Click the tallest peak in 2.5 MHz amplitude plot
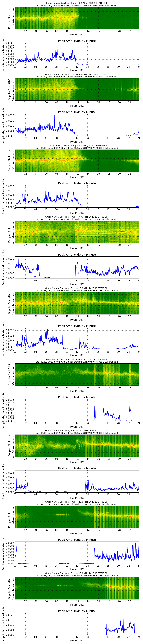This screenshot has width=143, height=644. point(58,44)
